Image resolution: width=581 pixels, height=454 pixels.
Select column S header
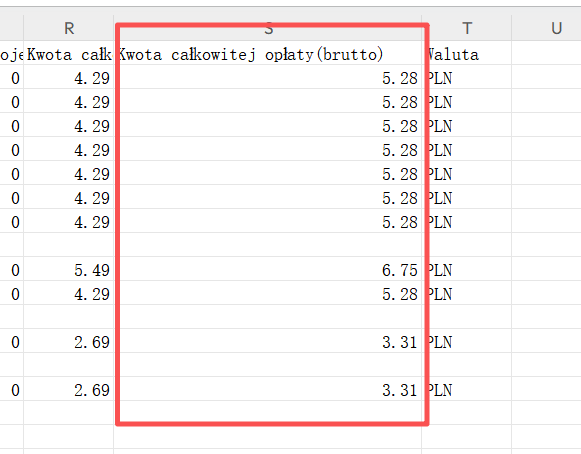[268, 28]
